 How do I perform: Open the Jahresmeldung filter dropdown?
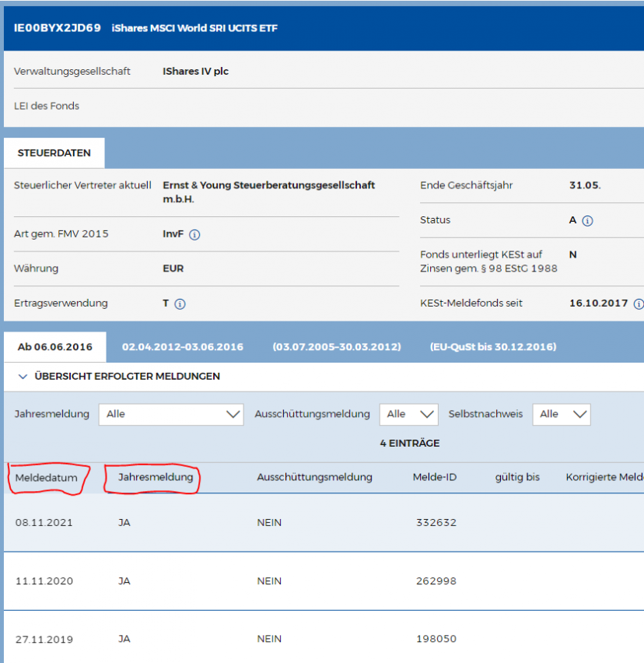coord(171,414)
